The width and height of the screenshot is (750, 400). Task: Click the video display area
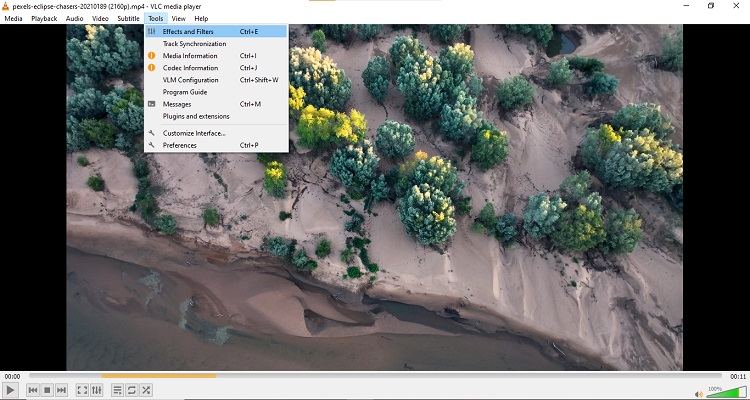375,197
